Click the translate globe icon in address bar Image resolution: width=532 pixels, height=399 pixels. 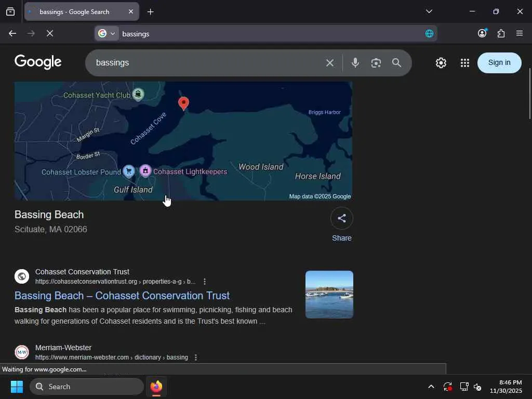(429, 33)
